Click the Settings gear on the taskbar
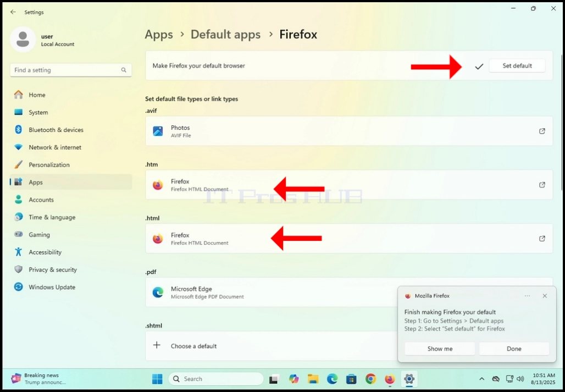Image resolution: width=565 pixels, height=392 pixels. pos(408,379)
